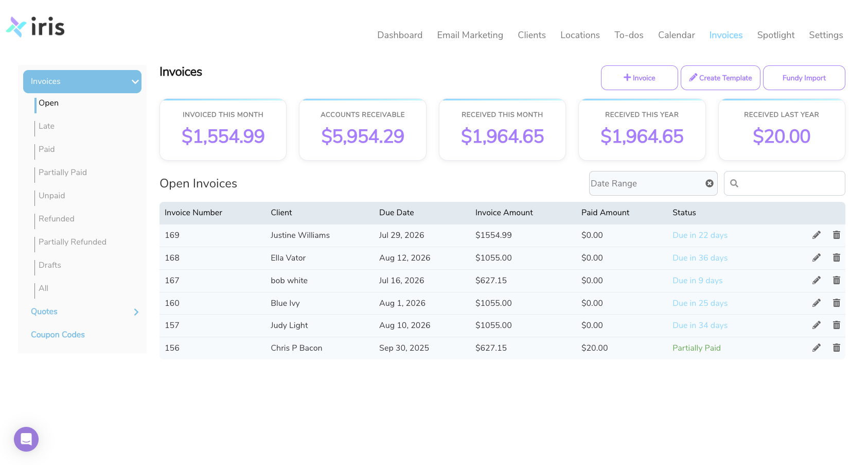Delete invoice 157 trash icon

(x=837, y=325)
